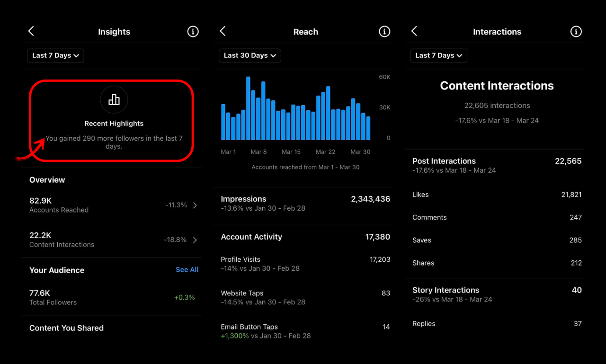This screenshot has height=364, width=606.
Task: Go back from the Interactions screen
Action: (x=414, y=31)
